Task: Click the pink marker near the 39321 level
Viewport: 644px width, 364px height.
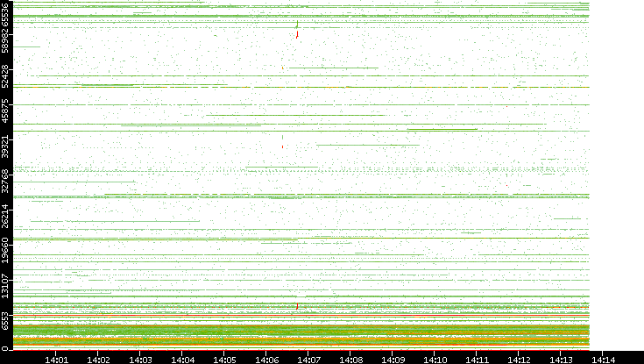Action: tap(283, 147)
